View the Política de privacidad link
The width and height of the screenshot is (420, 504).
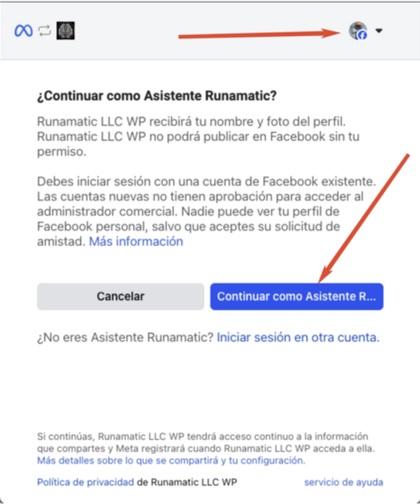tap(86, 482)
